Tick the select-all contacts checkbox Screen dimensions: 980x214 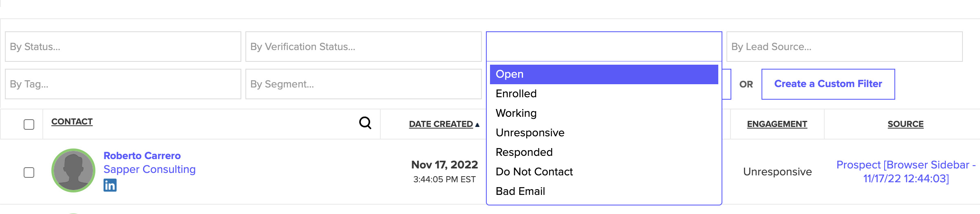click(29, 124)
